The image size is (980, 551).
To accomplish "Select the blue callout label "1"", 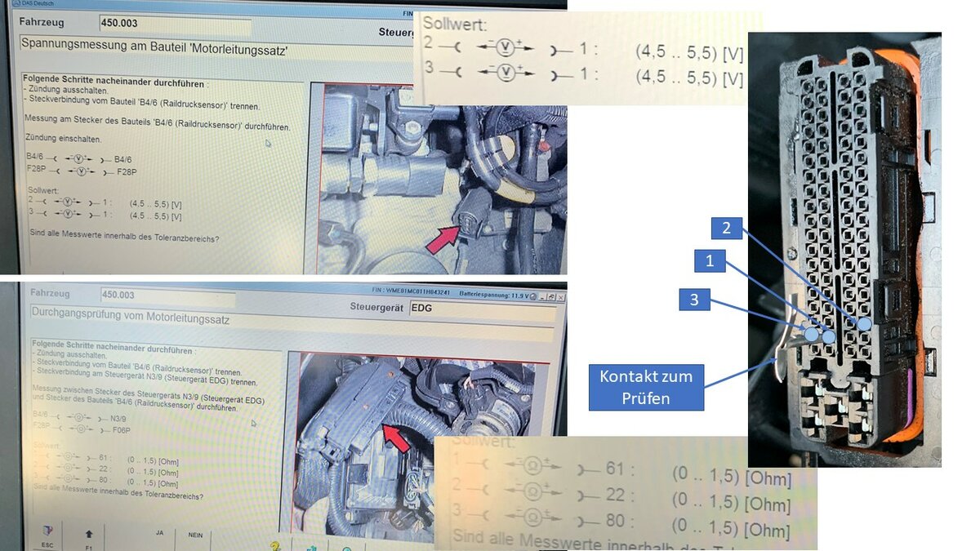I will click(x=709, y=261).
